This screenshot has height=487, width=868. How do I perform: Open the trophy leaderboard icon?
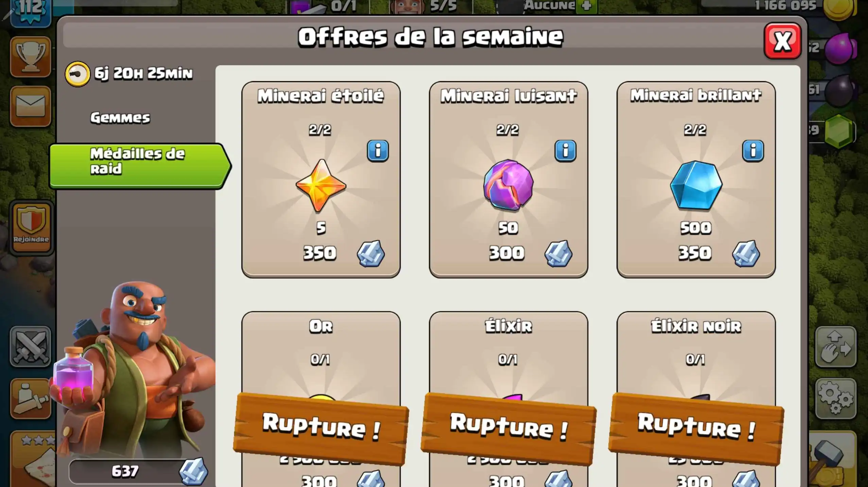31,57
